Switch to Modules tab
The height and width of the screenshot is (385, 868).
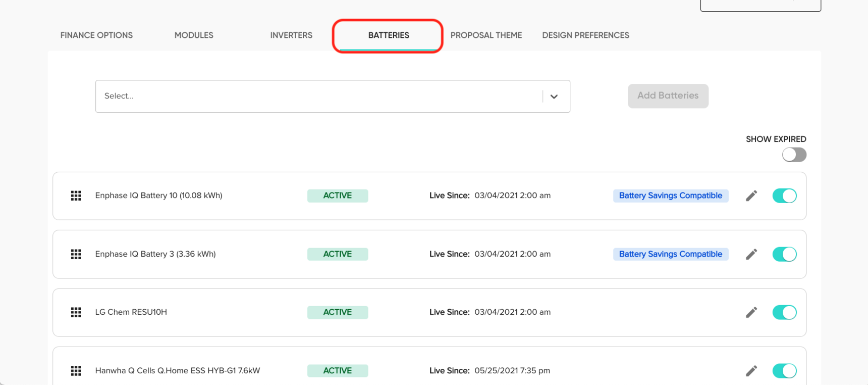194,35
